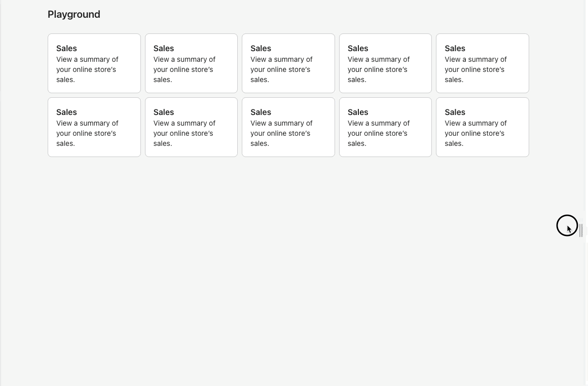Click the Sales title of the bottom-right card
Image resolution: width=588 pixels, height=386 pixels.
pos(455,112)
